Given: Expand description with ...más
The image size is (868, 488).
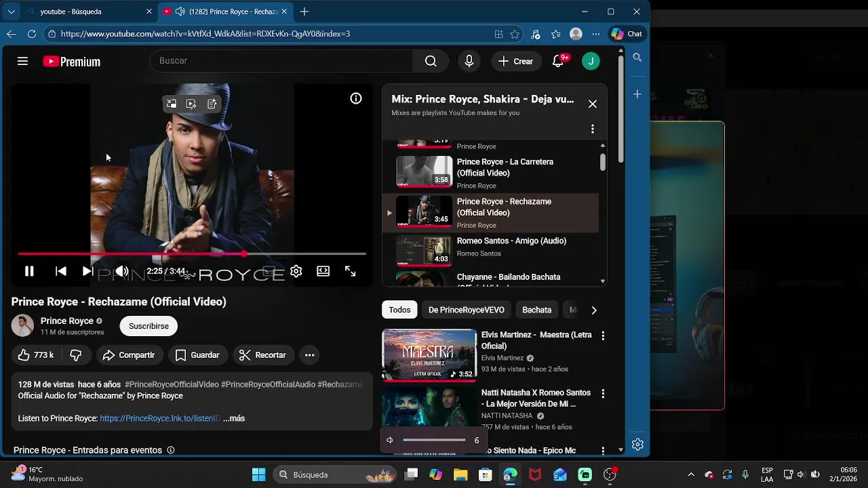Looking at the screenshot, I should coord(234,418).
